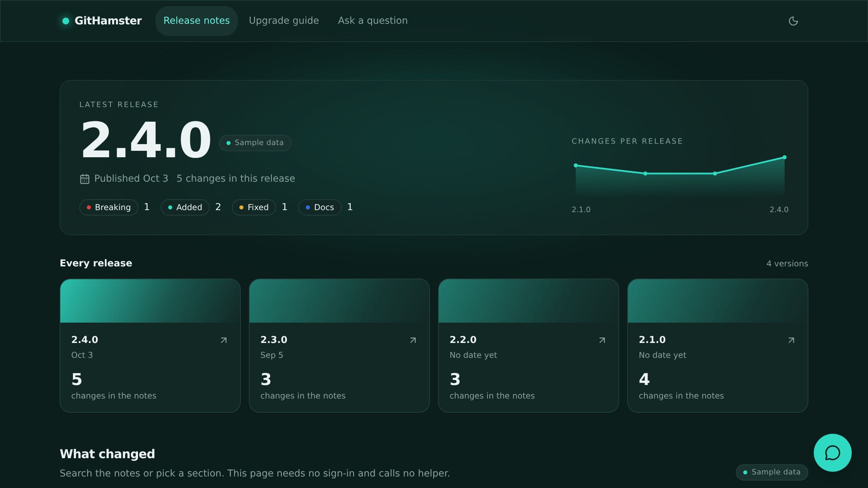Click the GitHamster brand name
This screenshot has height=488, width=868.
click(108, 21)
